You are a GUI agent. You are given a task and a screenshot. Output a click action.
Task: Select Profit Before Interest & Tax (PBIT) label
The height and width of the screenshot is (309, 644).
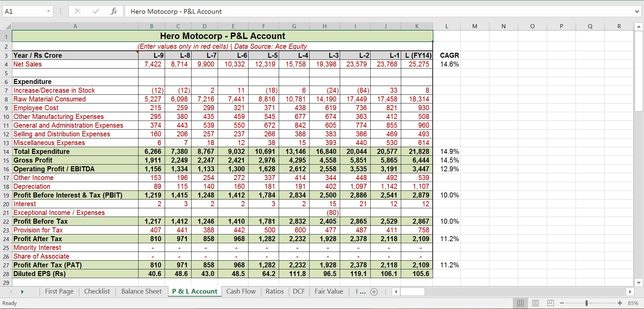click(x=75, y=195)
